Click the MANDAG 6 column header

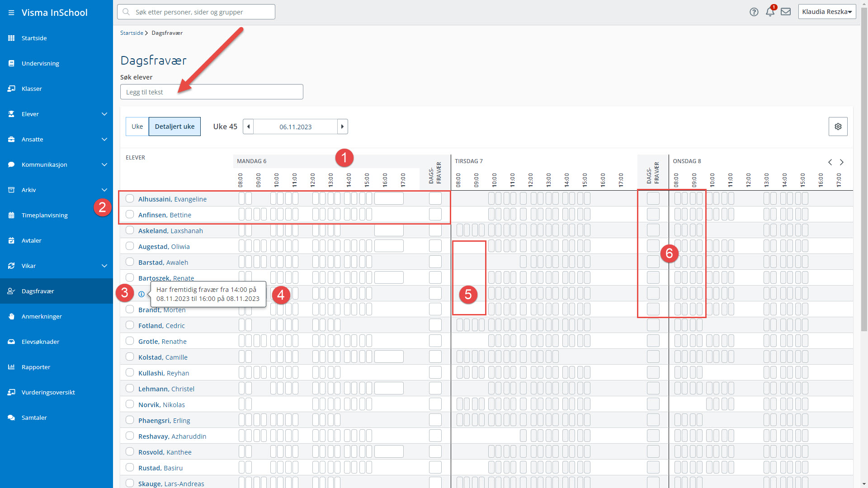252,161
